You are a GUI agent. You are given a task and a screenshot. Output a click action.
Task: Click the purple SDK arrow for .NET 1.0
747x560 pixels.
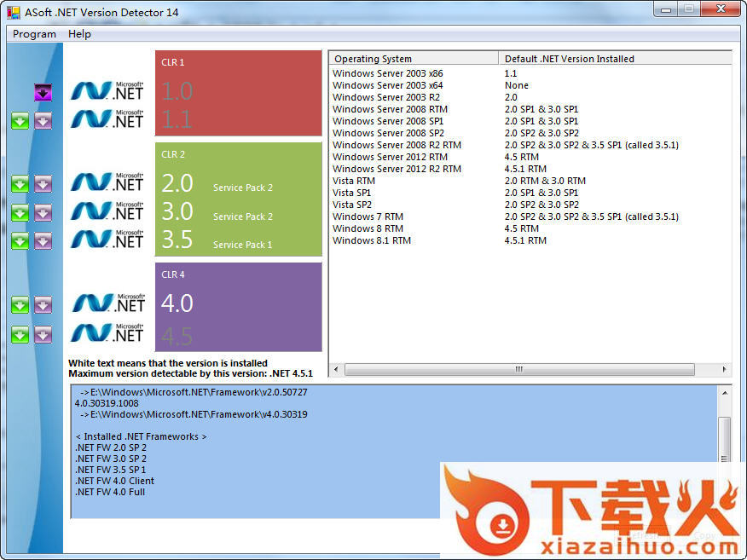click(43, 92)
